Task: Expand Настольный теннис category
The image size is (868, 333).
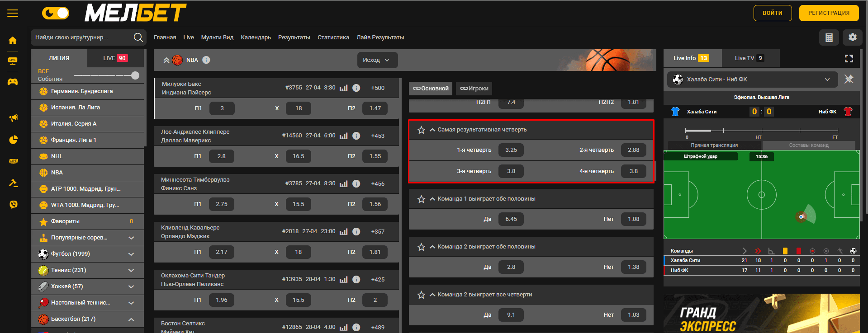Action: [x=131, y=303]
